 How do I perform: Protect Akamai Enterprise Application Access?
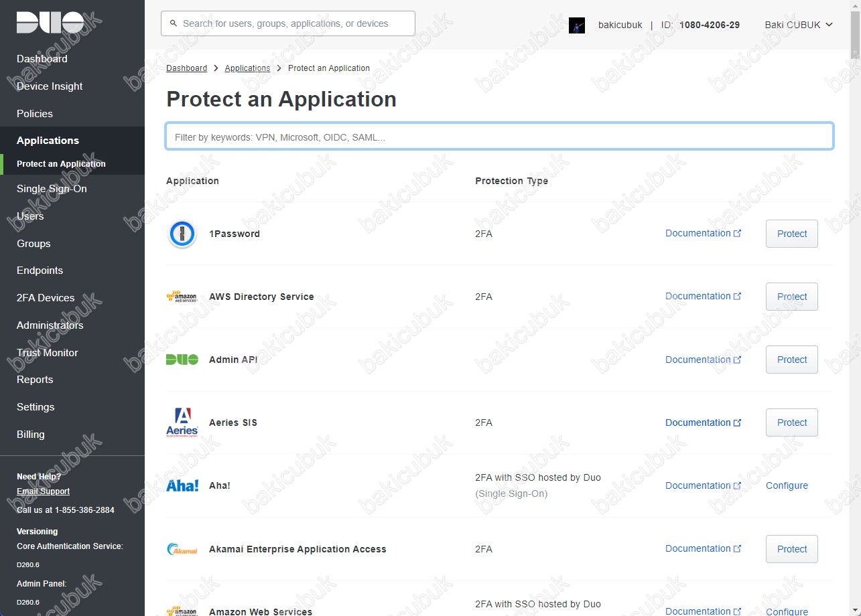792,549
